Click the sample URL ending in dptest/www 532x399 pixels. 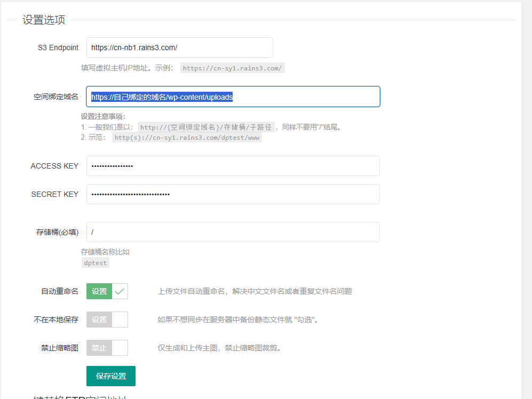point(187,138)
